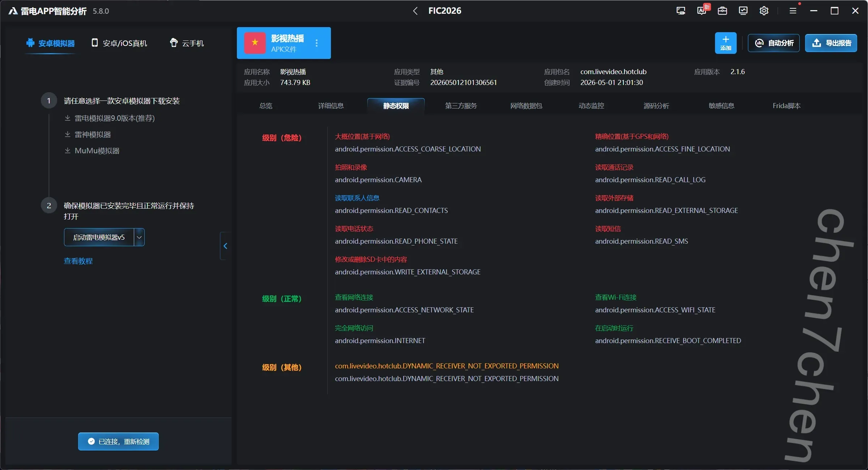Screen dimensions: 868x470
Task: Open the 详细信息 tab
Action: pyautogui.click(x=331, y=106)
